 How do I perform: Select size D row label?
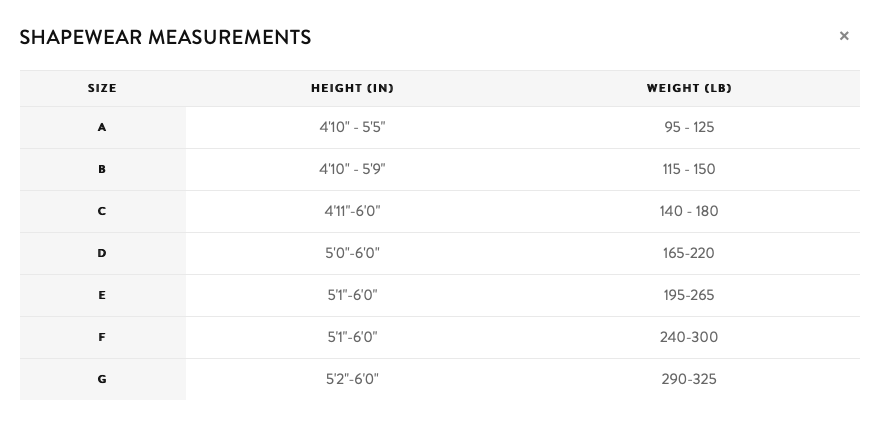coord(102,254)
